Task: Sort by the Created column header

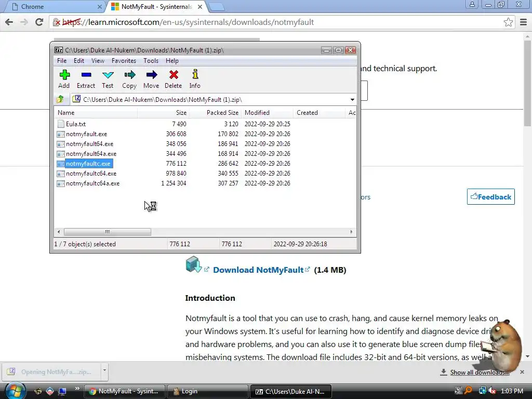Action: click(320, 113)
